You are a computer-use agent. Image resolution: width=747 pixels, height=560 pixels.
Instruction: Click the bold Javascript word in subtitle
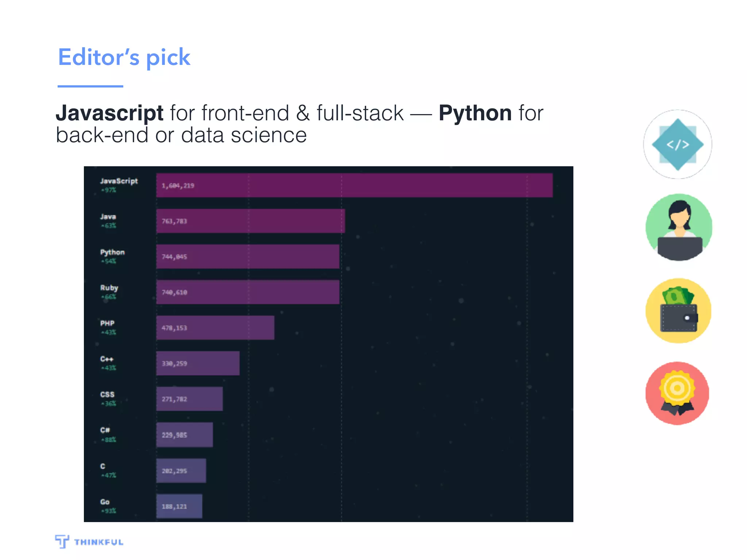click(109, 113)
